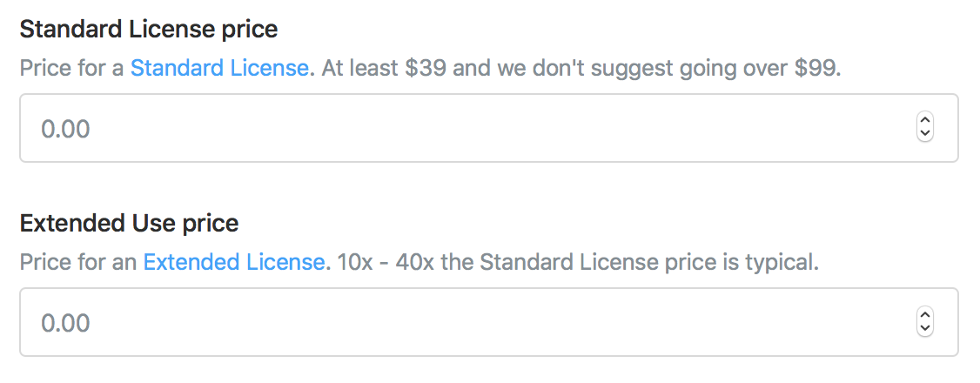Screen dimensions: 980x383
Task: Click the Standard License price stepper control
Action: click(x=925, y=128)
